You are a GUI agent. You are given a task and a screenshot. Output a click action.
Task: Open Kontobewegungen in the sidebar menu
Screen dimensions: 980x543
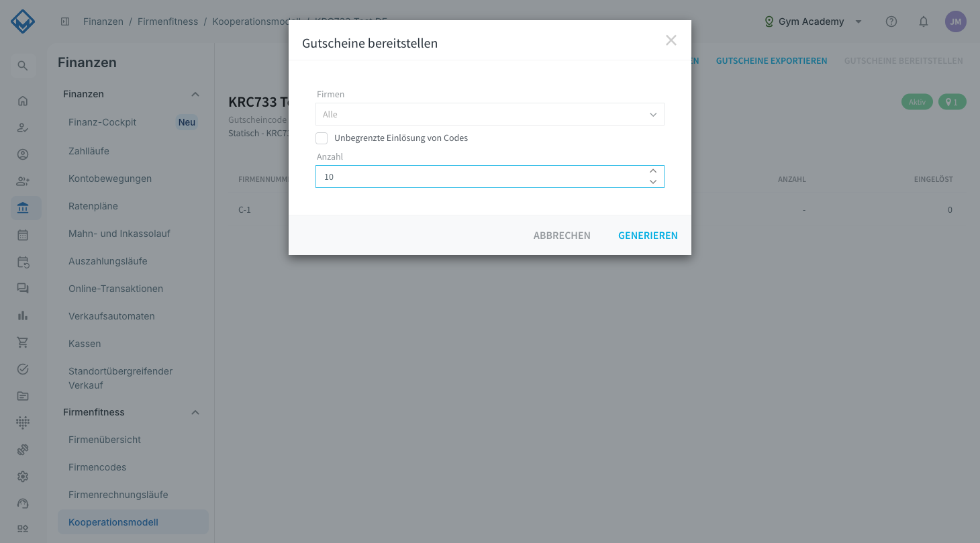point(110,179)
